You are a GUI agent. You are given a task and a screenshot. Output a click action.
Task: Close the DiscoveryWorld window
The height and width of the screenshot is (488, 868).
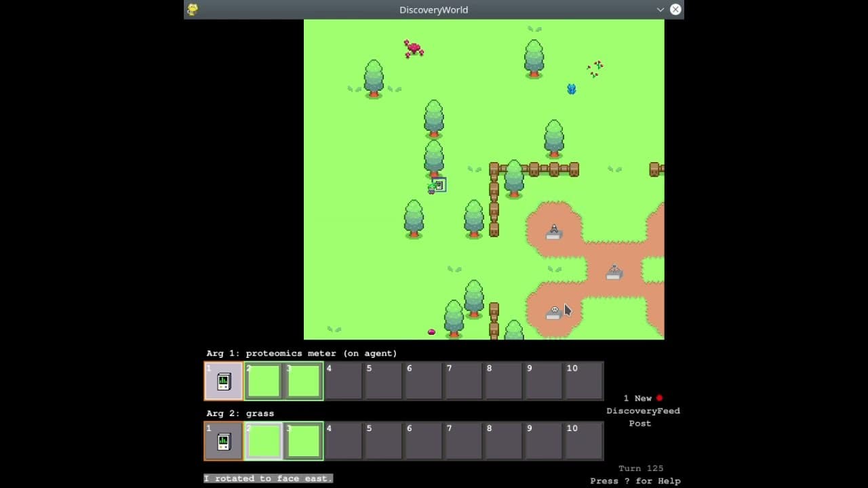pos(675,9)
